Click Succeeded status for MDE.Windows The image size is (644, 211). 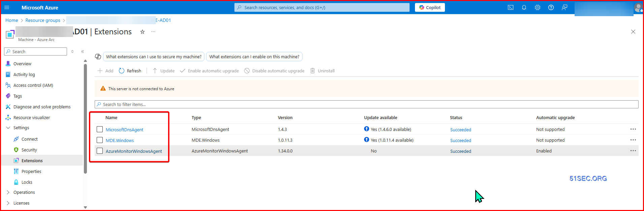pos(461,140)
